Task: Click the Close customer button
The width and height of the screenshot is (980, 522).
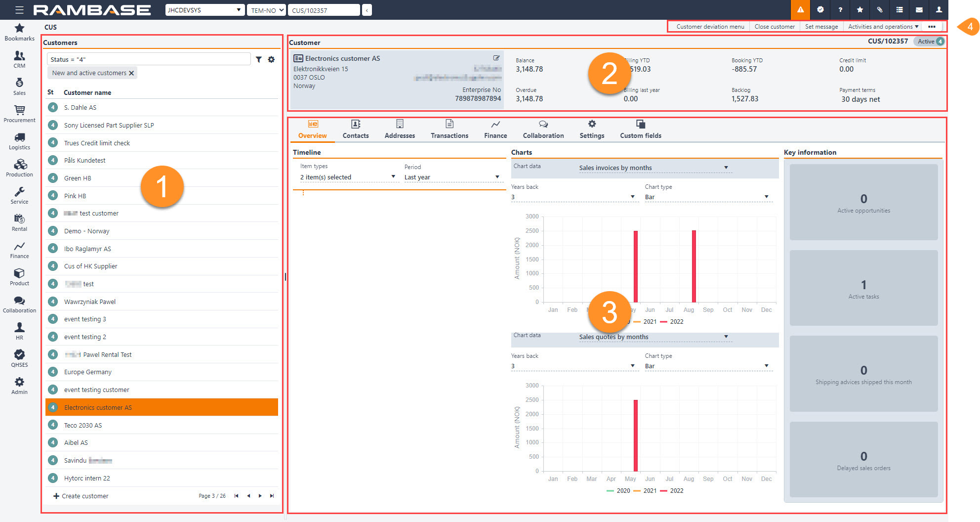Action: (774, 27)
